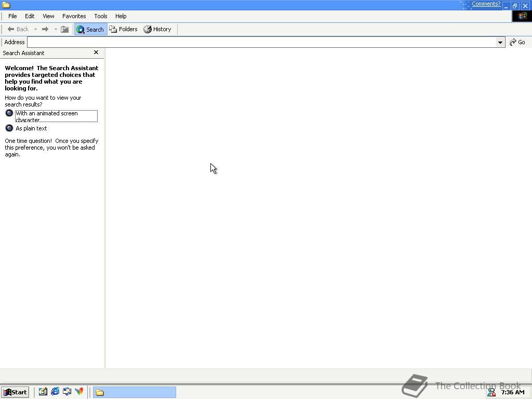Open the Back button history dropdown arrow
532x399 pixels.
pos(35,29)
